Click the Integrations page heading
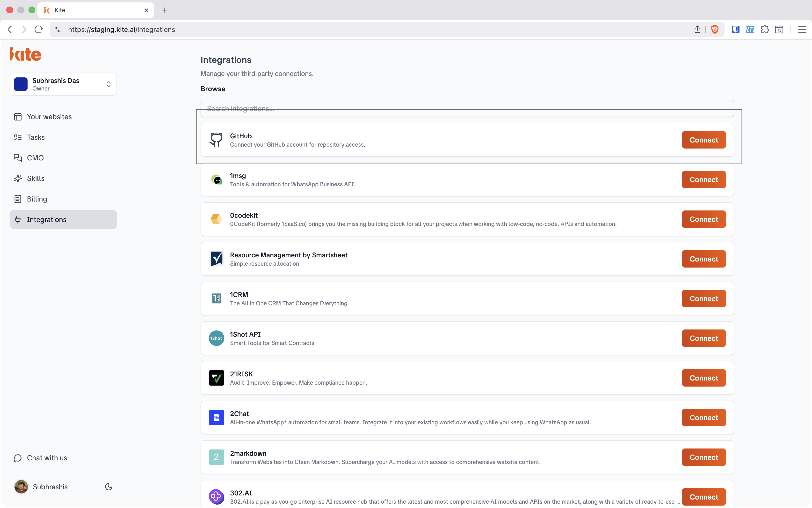The width and height of the screenshot is (812, 508). point(226,60)
